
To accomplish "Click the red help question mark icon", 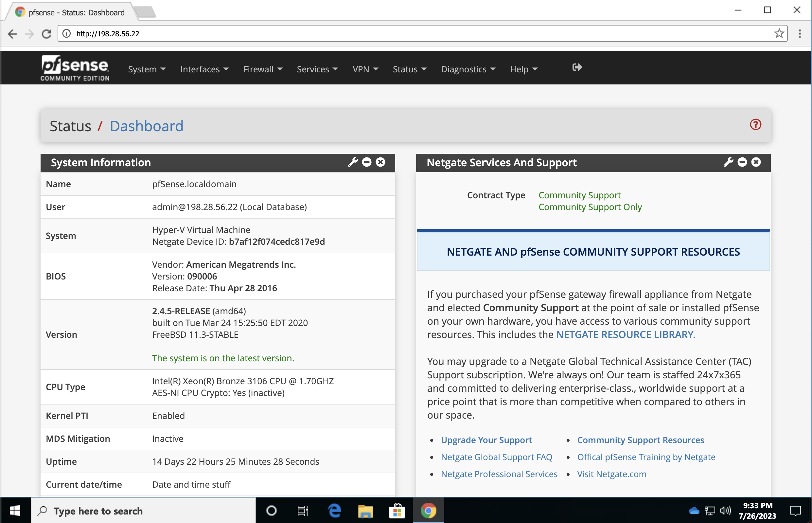I will coord(755,125).
